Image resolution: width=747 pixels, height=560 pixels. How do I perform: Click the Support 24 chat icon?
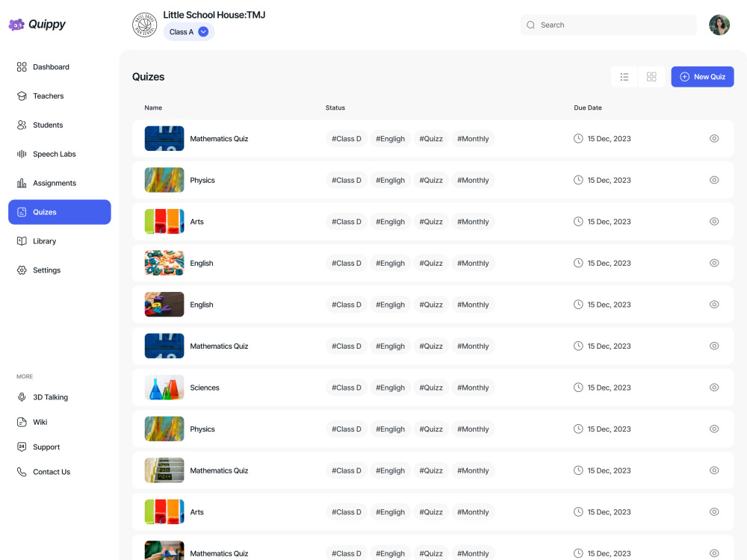(x=22, y=447)
